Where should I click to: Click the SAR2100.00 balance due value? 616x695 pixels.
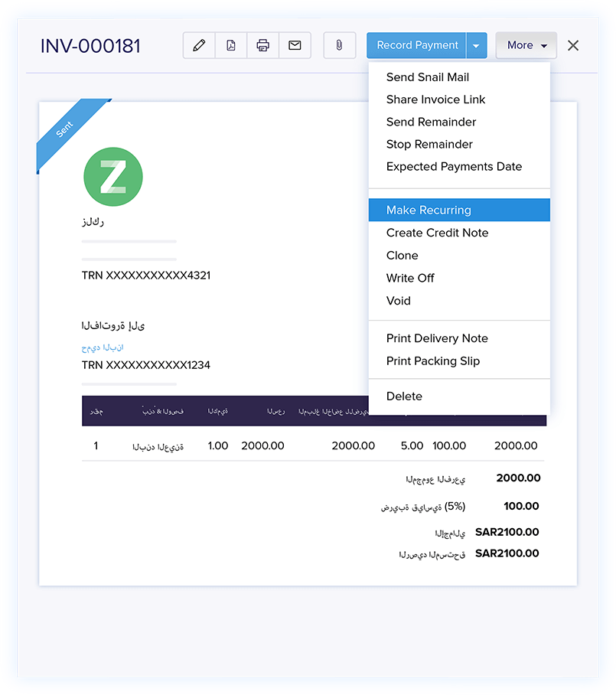pos(507,553)
